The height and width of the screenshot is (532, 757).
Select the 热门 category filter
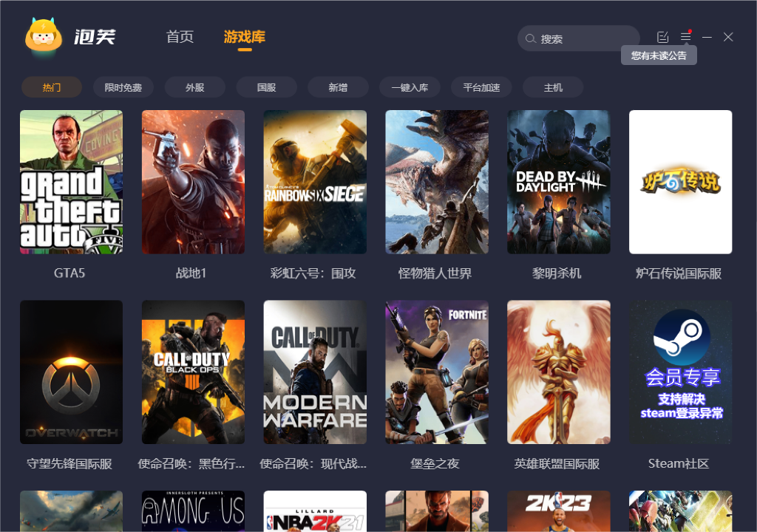[x=52, y=87]
